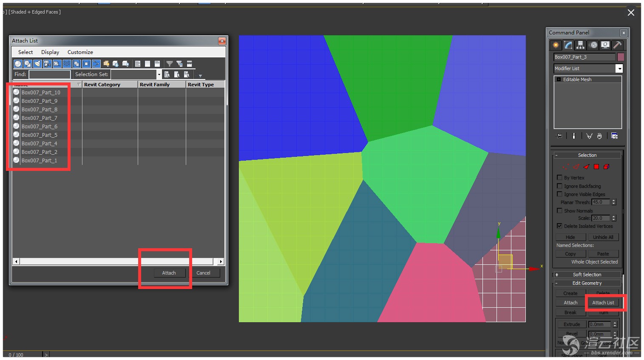Select Box007_Part_5 in the list
The height and width of the screenshot is (360, 644).
(x=40, y=135)
